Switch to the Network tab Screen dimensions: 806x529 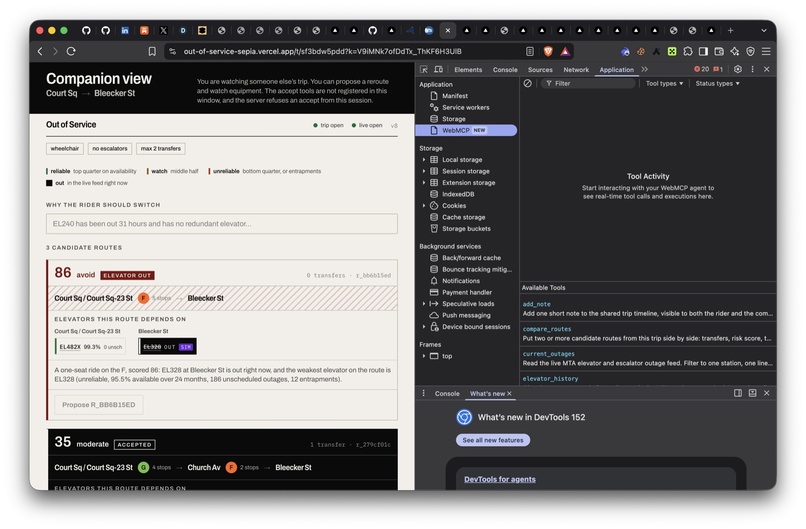(576, 69)
